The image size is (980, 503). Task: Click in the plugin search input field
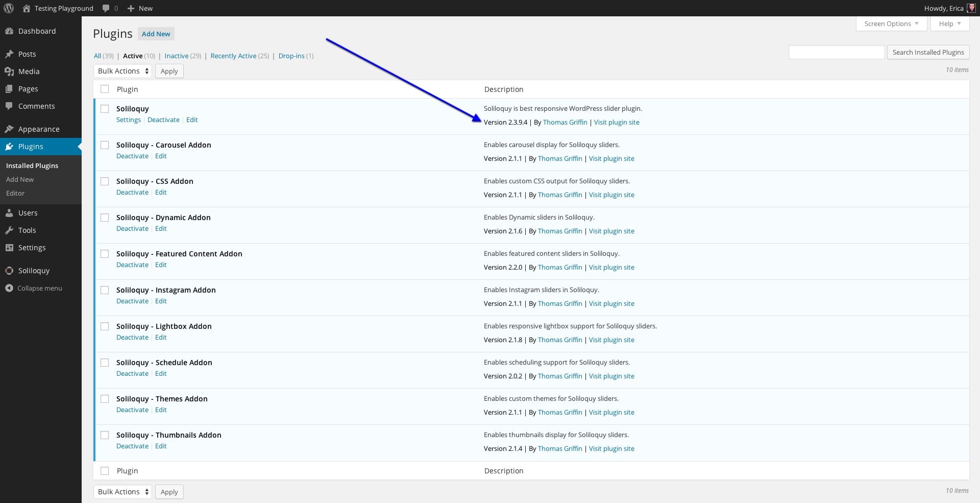tap(837, 52)
